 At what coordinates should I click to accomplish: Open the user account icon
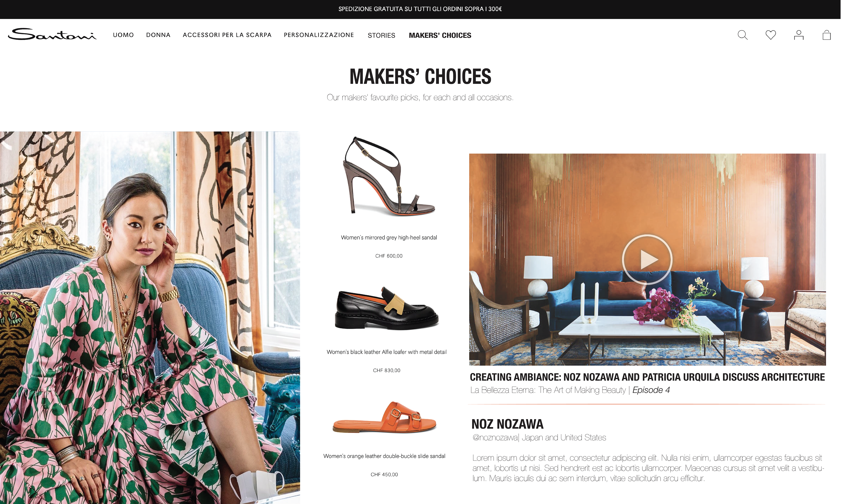(x=799, y=35)
